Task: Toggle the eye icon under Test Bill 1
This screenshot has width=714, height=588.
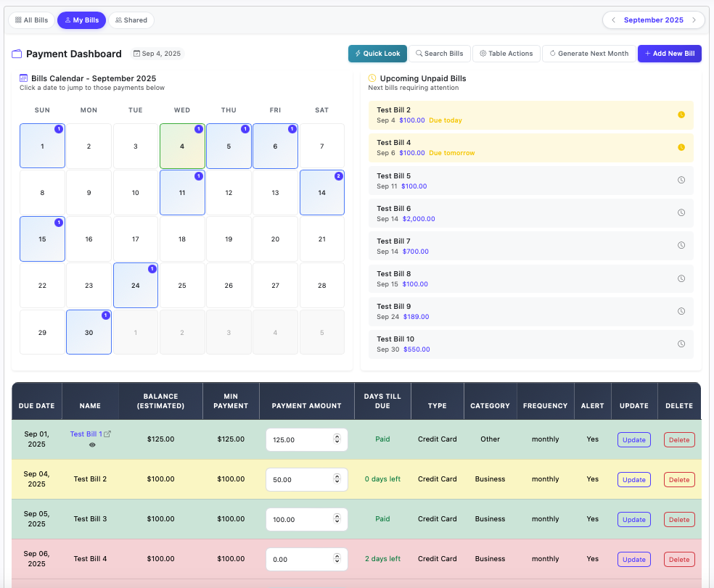Action: coord(92,445)
